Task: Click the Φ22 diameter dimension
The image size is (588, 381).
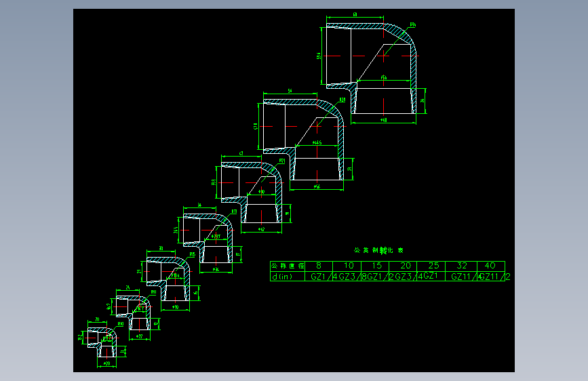Action: pos(139,336)
